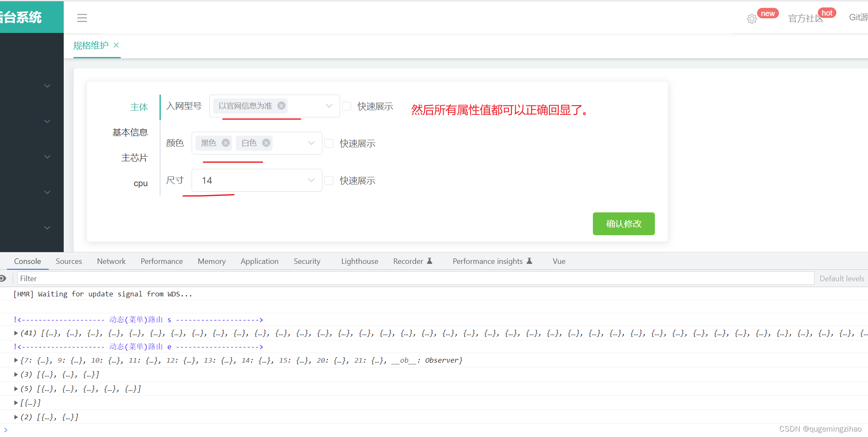Switch to the Sources tab
This screenshot has width=868, height=437.
(69, 261)
